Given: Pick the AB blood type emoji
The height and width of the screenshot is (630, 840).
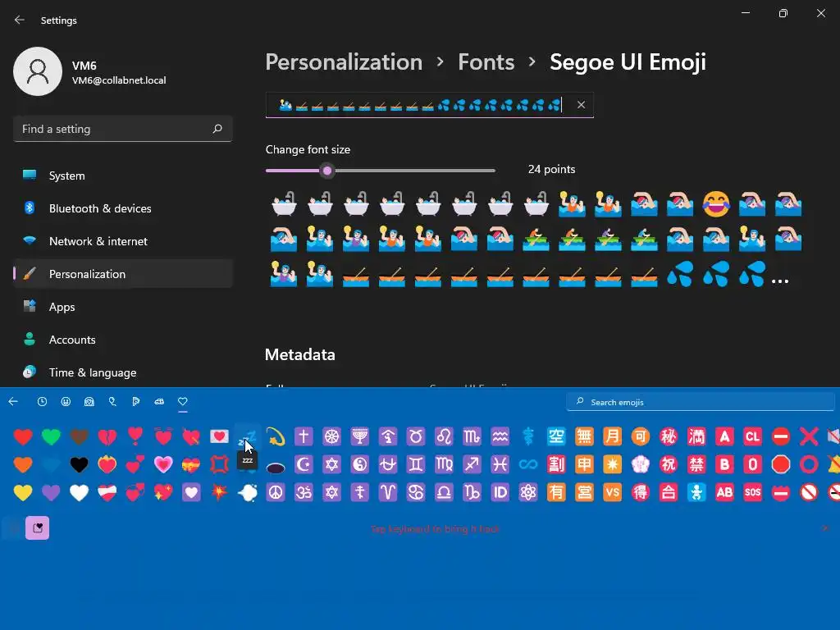Looking at the screenshot, I should (724, 492).
